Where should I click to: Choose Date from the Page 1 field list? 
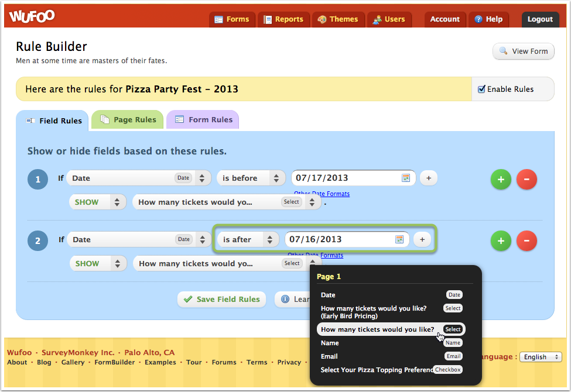(x=391, y=295)
